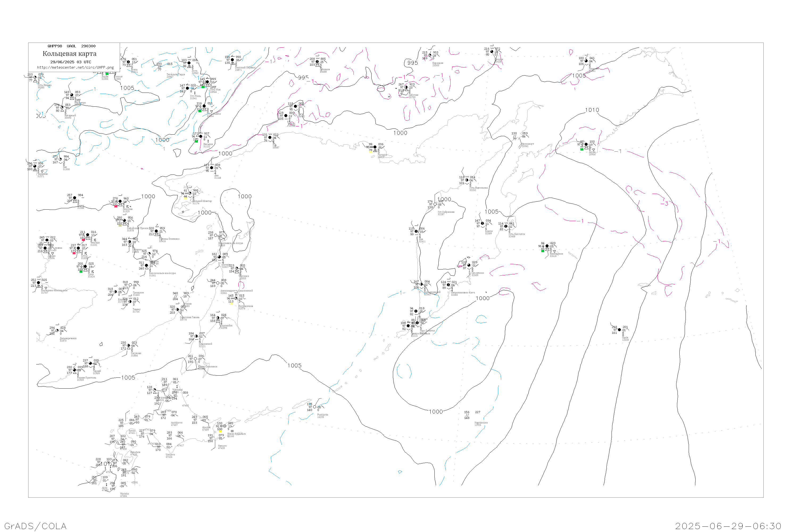
Task: Click the Магадан station circle symbol
Action: coord(375,147)
